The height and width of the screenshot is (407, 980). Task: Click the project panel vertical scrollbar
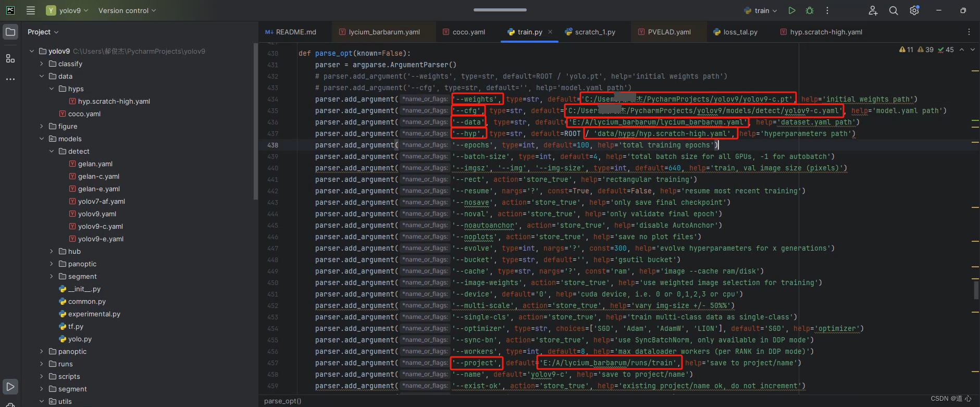(255, 121)
